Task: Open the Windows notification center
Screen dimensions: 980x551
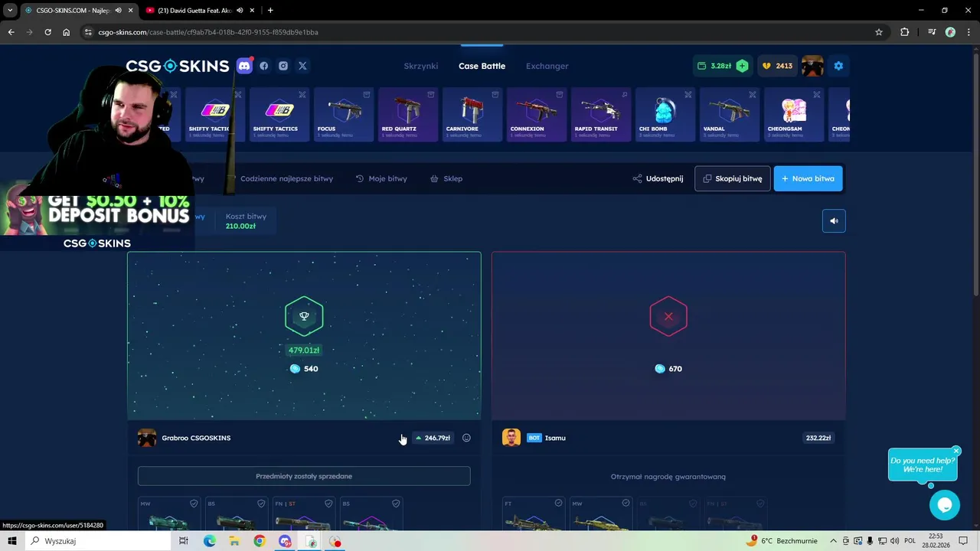Action: pos(963,541)
